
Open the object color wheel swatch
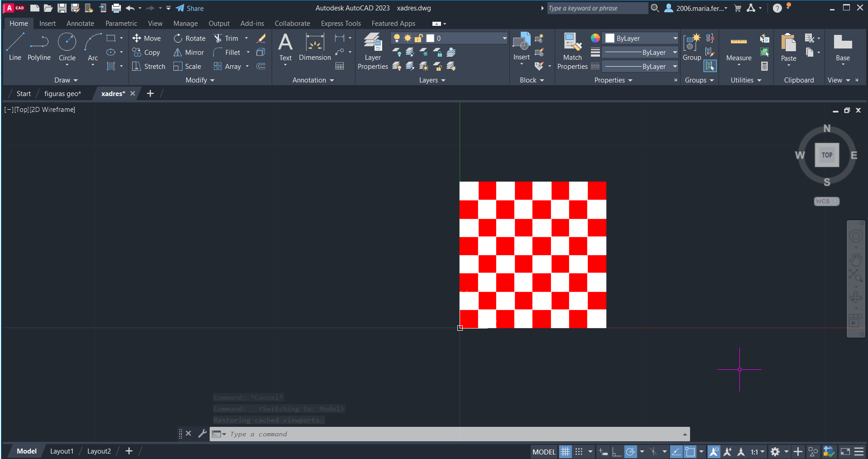[x=595, y=38]
